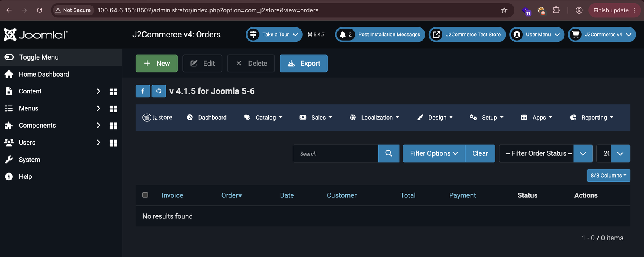Screen dimensions: 644x257
Task: Click the New order button
Action: tap(157, 63)
